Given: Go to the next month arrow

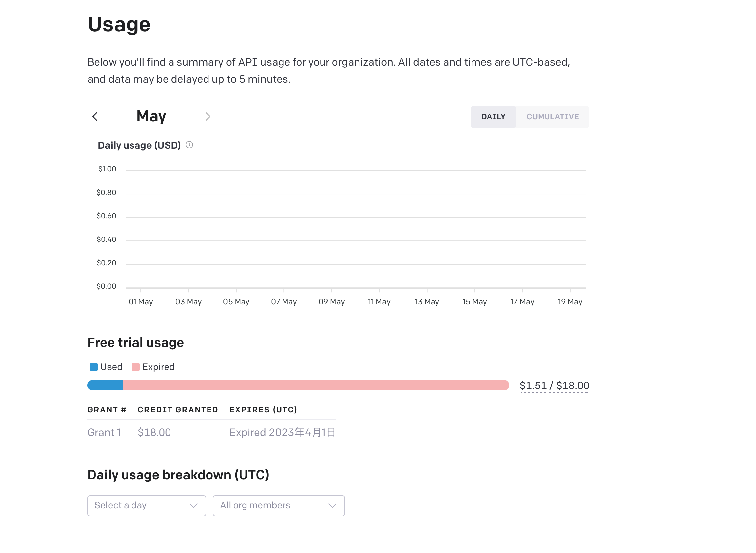Looking at the screenshot, I should 208,117.
